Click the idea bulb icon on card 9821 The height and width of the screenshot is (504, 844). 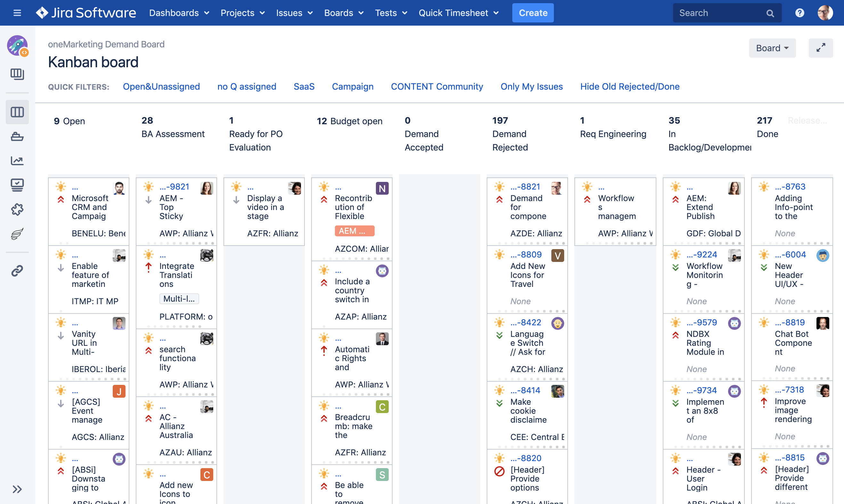tap(148, 186)
